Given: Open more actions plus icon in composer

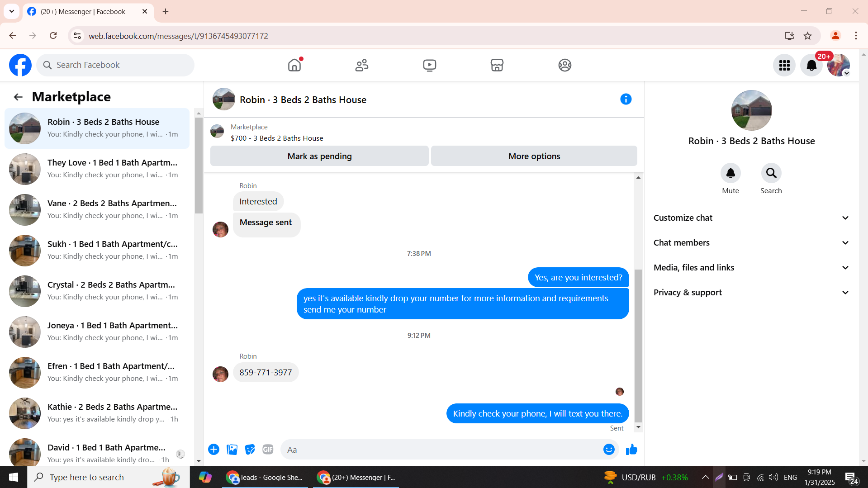Looking at the screenshot, I should click(x=214, y=450).
